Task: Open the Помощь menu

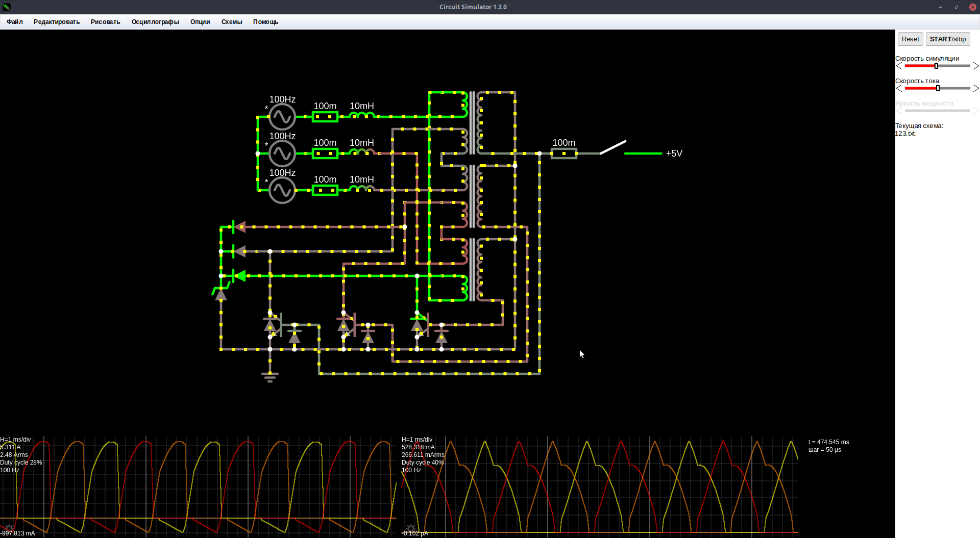Action: (x=265, y=22)
